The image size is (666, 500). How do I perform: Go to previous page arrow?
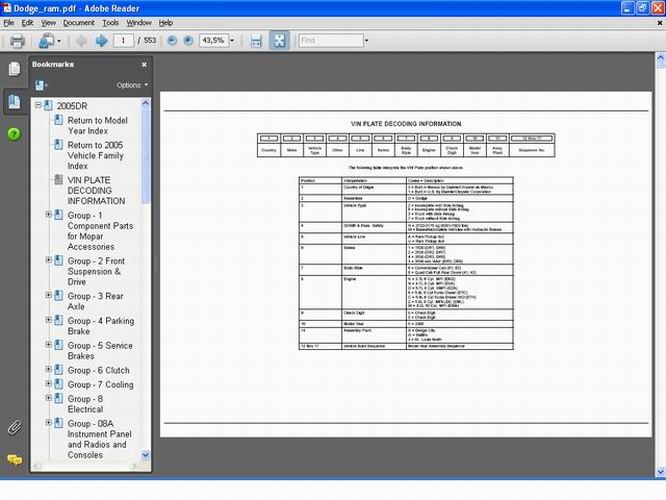tap(82, 41)
